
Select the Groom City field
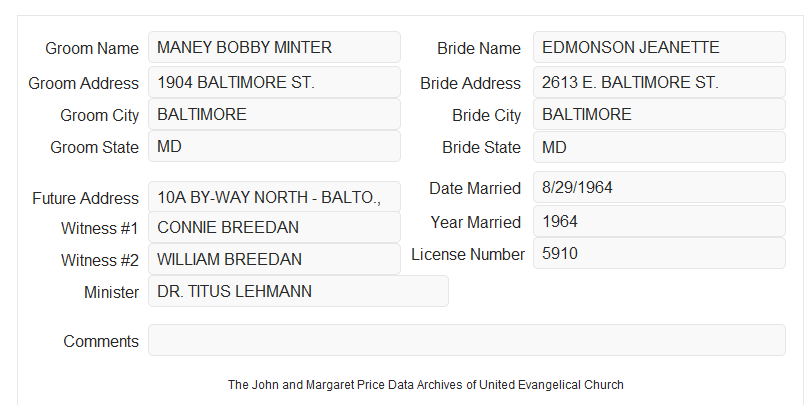pos(274,114)
